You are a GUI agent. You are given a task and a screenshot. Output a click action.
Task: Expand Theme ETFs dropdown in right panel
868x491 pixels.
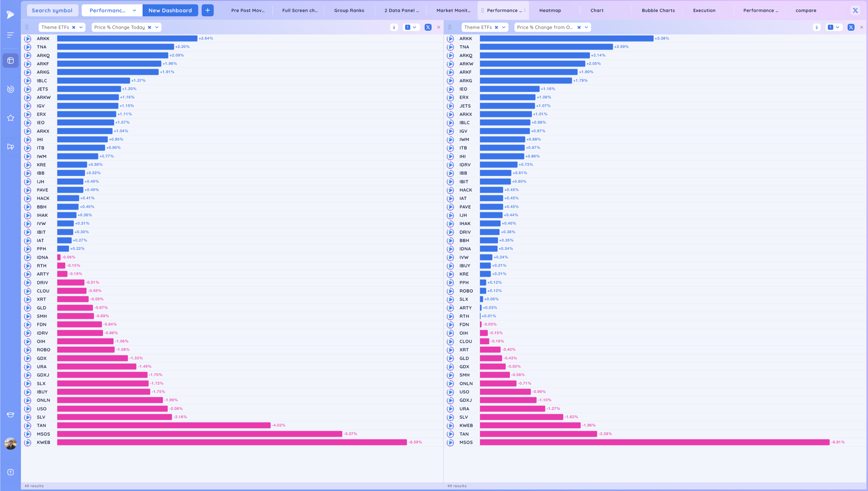504,27
